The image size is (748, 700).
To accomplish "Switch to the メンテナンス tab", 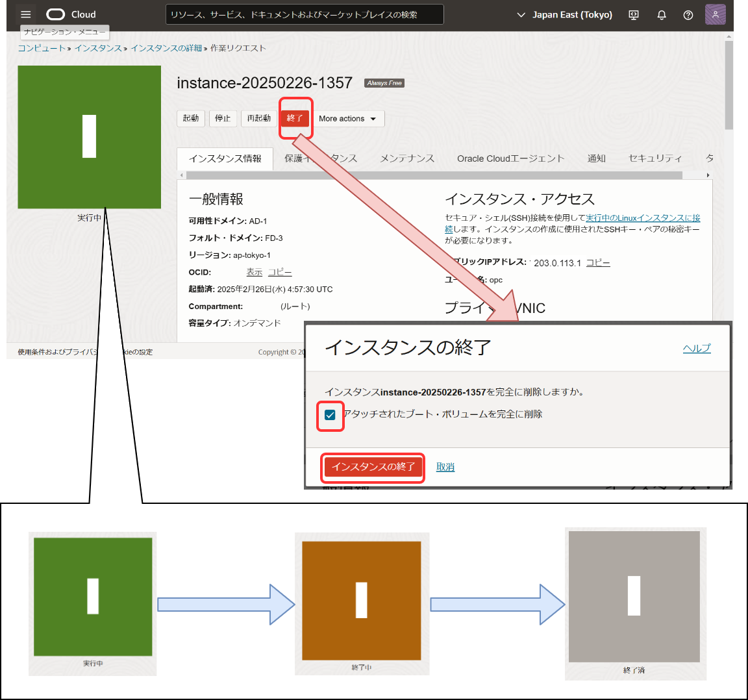I will pyautogui.click(x=407, y=158).
